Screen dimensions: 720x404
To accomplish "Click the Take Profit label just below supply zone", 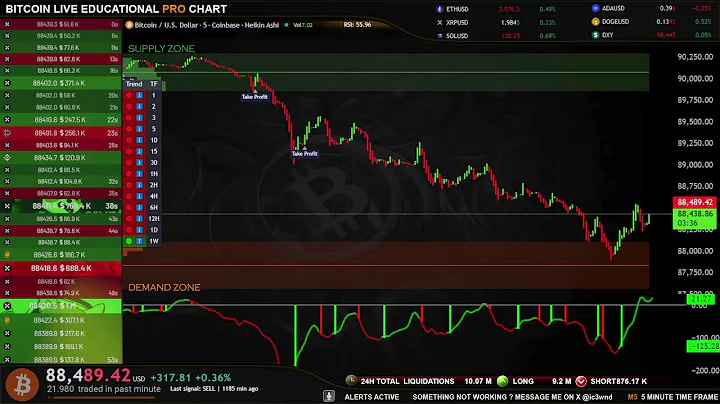I will 255,97.
